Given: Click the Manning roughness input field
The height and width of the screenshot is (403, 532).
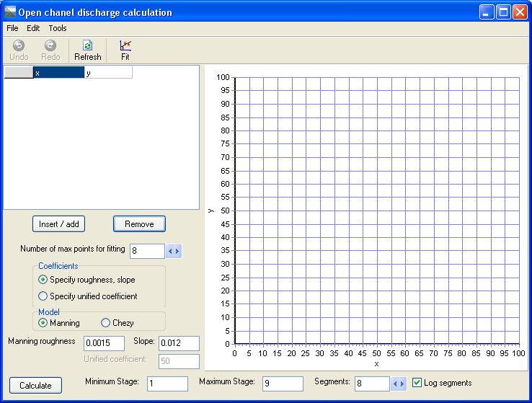Looking at the screenshot, I should point(104,343).
